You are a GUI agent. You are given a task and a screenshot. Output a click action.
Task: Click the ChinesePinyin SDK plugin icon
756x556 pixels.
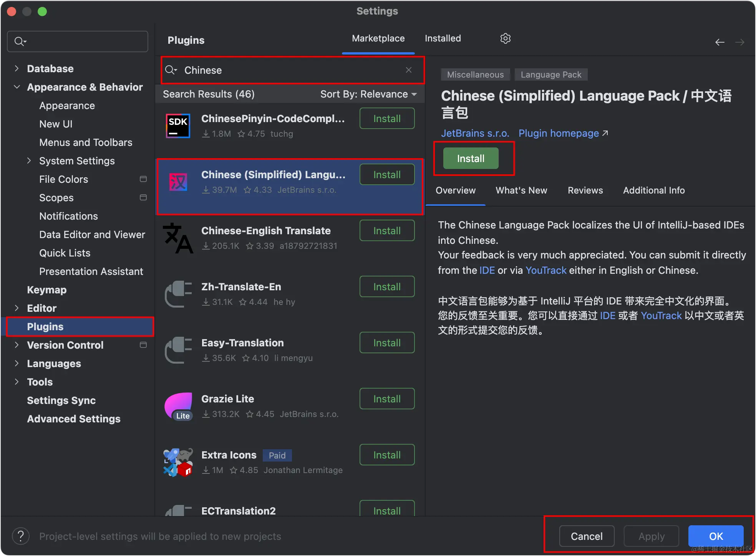(178, 126)
